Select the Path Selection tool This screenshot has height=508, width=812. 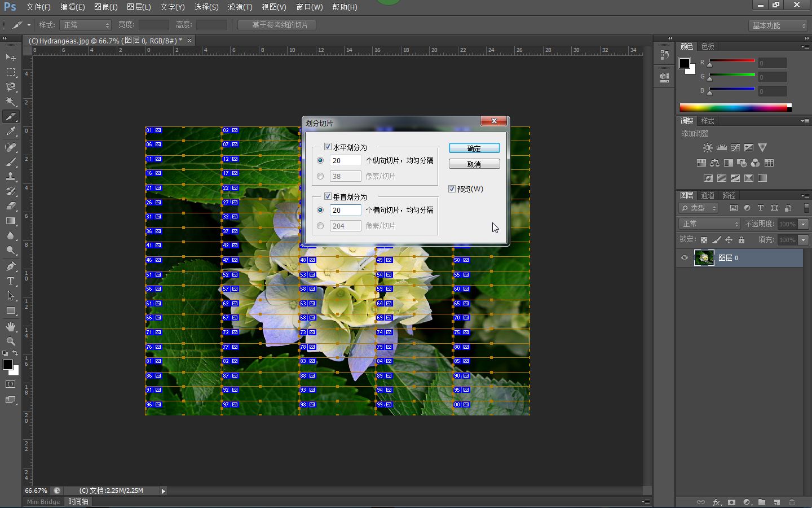(11, 296)
